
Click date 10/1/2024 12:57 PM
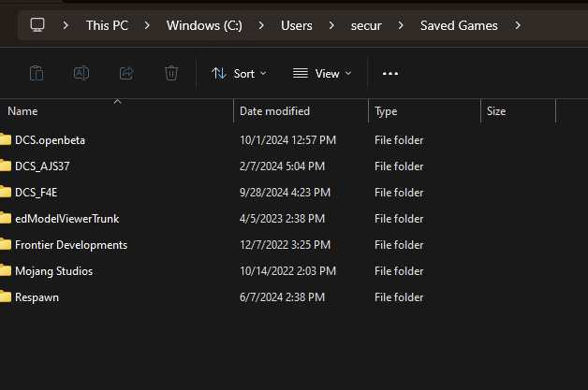[x=287, y=140]
